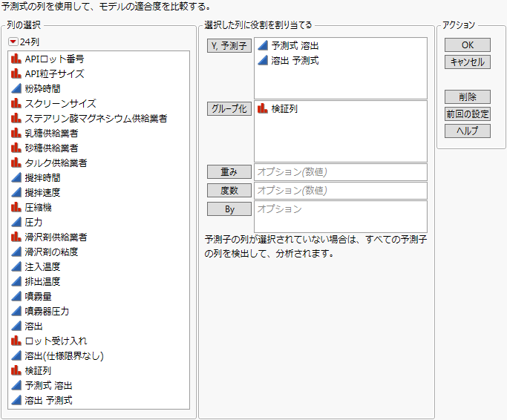Select 溶出 予測式 in the Y role box
507x420 pixels.
tap(295, 60)
